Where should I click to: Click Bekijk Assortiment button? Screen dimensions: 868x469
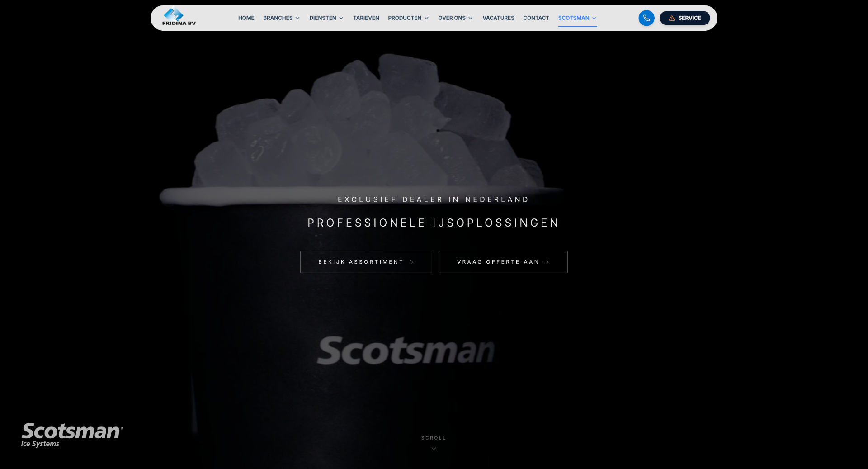coord(366,262)
